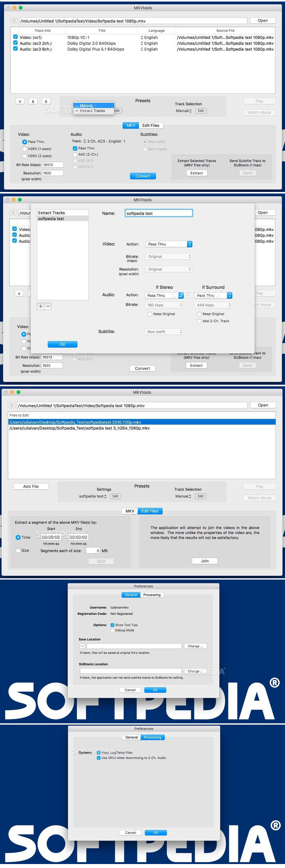
Task: Select the H264 (2-pass) video radio button
Action: [x=25, y=156]
